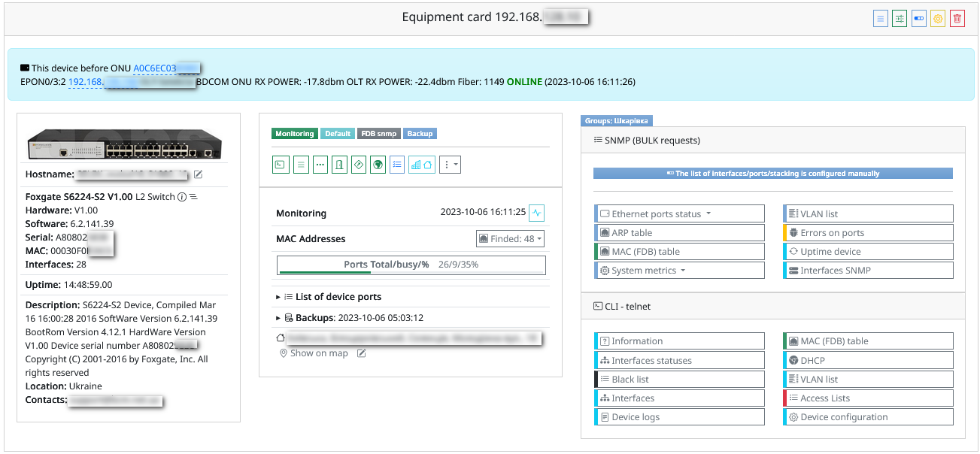Image resolution: width=980 pixels, height=454 pixels.
Task: Open the SNMP VLAN list
Action: [x=868, y=213]
